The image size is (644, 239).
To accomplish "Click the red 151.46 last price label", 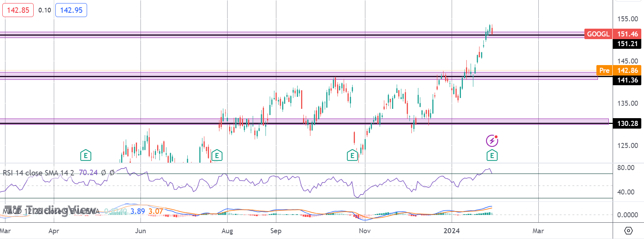I will [x=627, y=34].
